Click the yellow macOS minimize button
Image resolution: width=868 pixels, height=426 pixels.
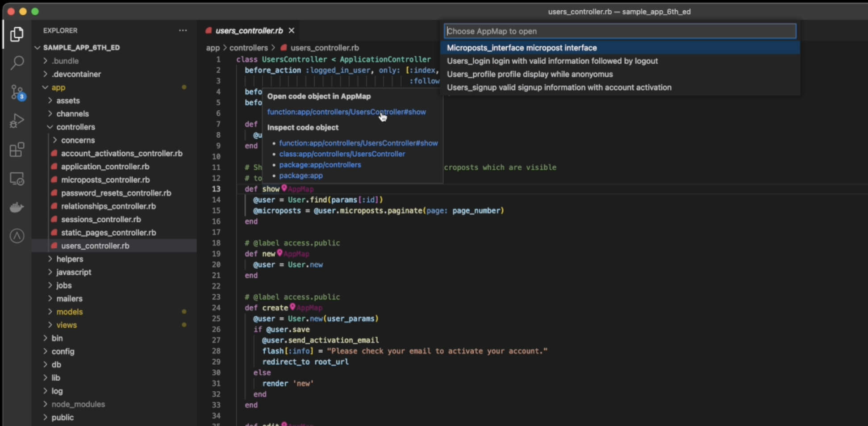click(23, 12)
